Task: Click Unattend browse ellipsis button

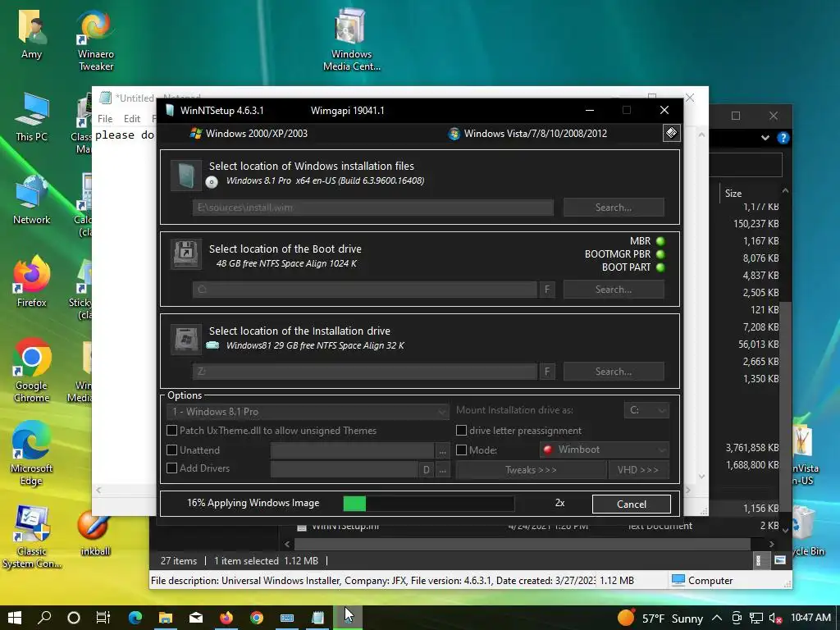Action: (442, 450)
